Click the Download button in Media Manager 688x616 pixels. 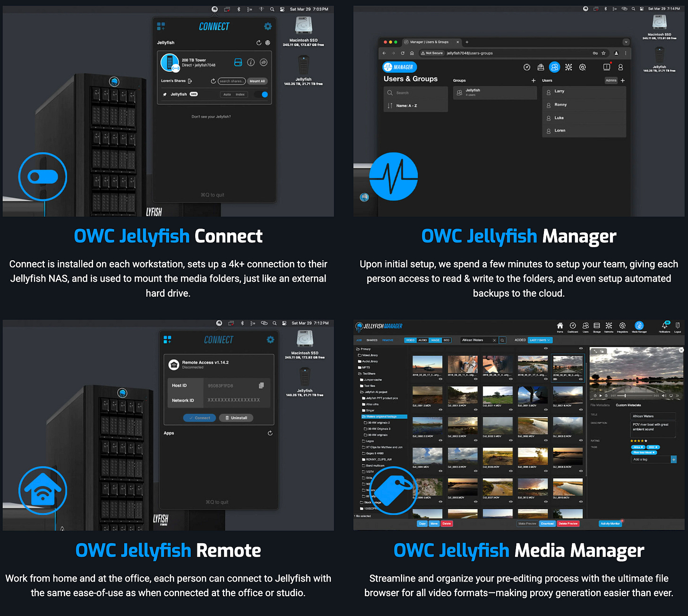(x=547, y=523)
